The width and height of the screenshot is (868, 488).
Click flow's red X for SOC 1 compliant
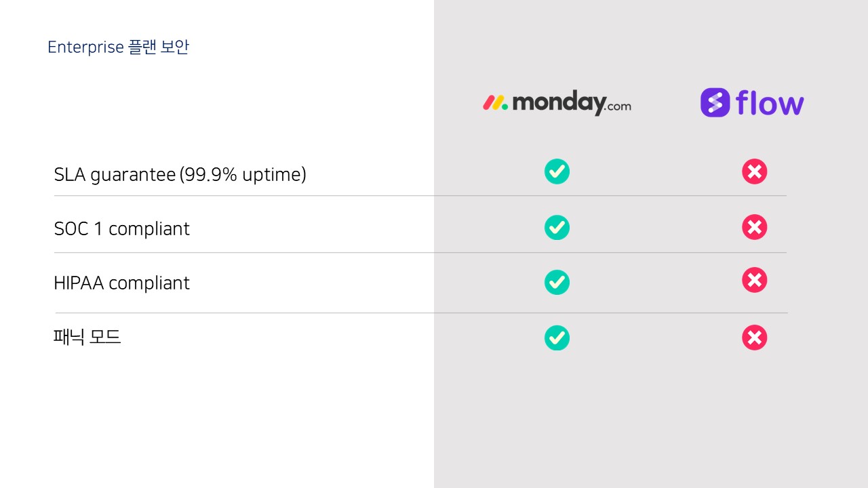(x=754, y=227)
